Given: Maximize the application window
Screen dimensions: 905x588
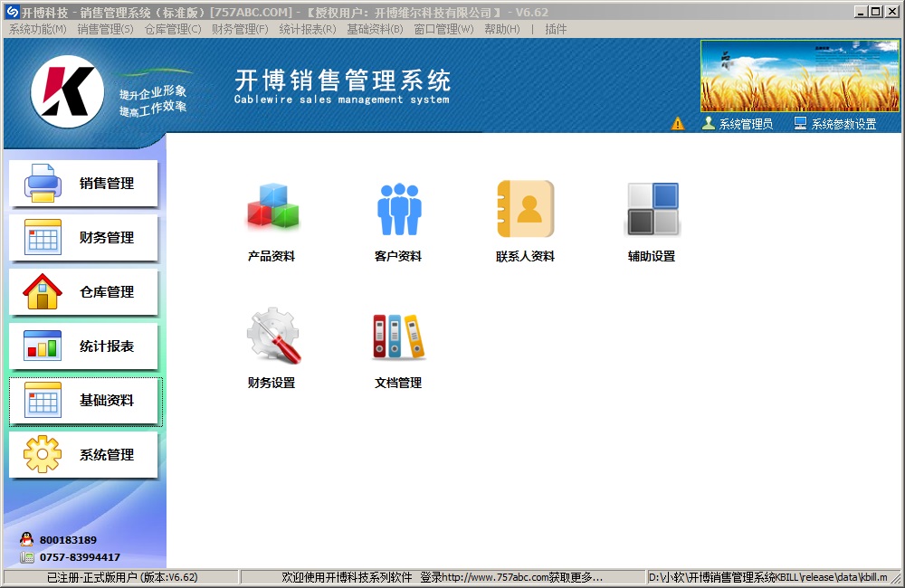Looking at the screenshot, I should [875, 12].
